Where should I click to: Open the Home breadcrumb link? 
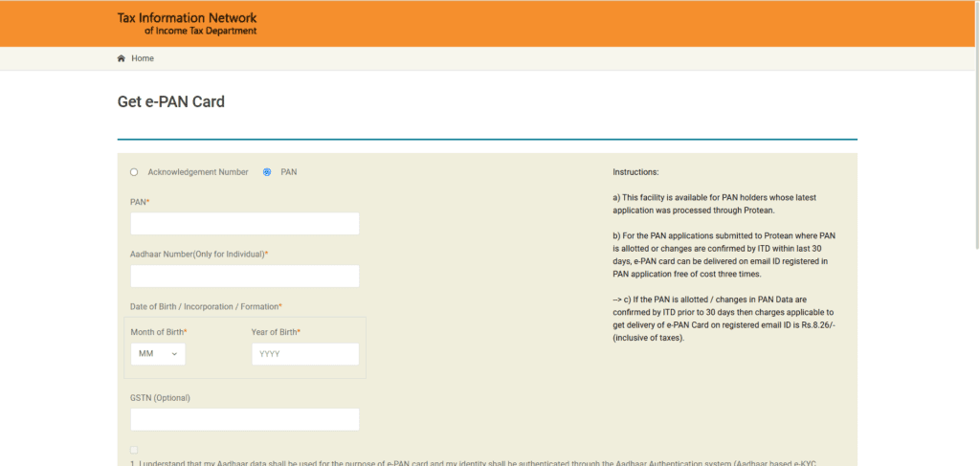pyautogui.click(x=143, y=58)
